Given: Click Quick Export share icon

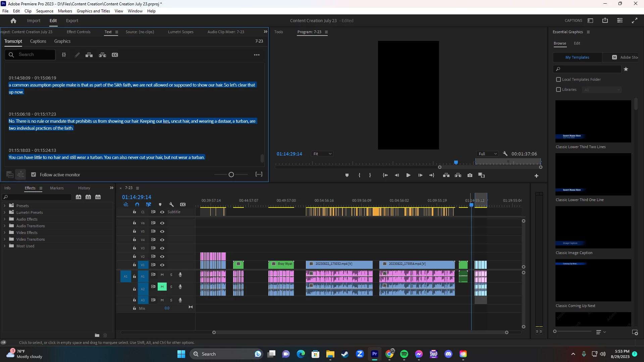Looking at the screenshot, I should click(605, 20).
